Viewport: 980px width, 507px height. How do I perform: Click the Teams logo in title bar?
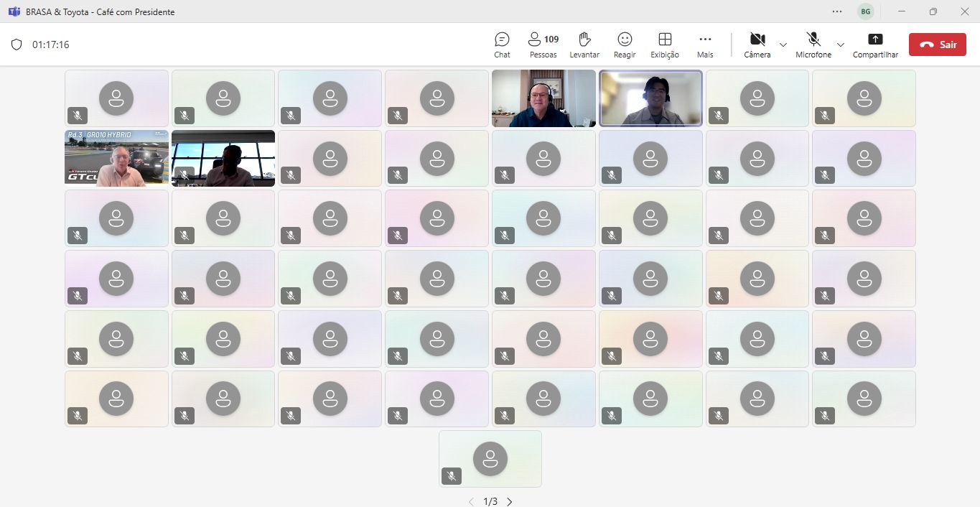click(x=14, y=11)
